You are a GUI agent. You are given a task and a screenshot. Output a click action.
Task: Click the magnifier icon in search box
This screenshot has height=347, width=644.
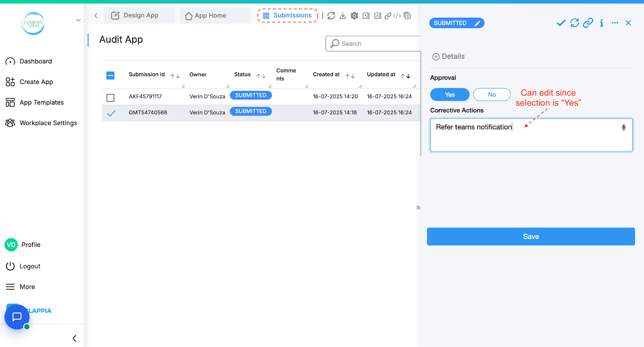[335, 43]
